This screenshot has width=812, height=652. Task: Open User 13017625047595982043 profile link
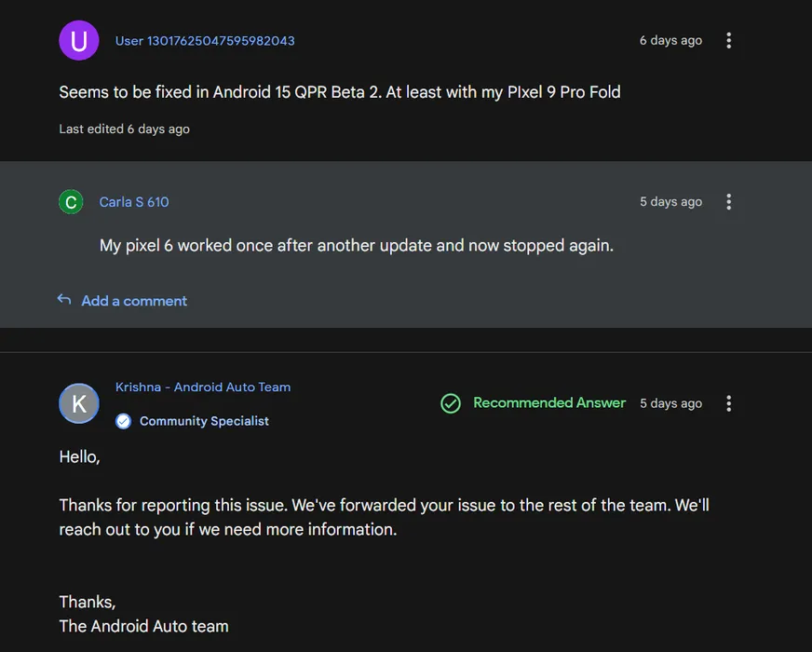coord(205,41)
